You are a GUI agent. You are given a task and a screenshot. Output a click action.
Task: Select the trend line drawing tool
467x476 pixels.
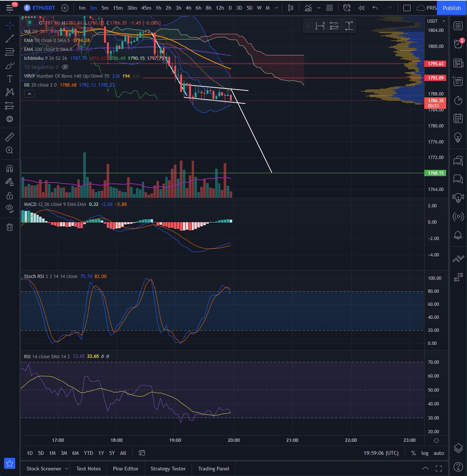pos(10,38)
